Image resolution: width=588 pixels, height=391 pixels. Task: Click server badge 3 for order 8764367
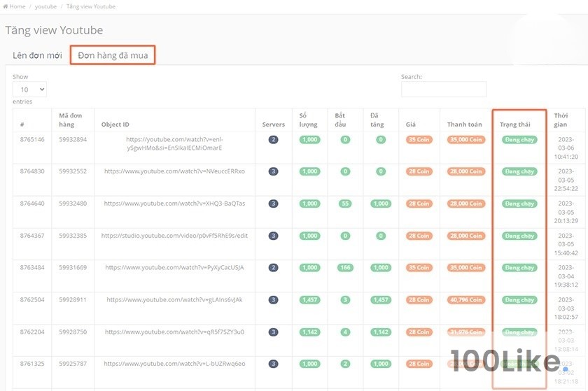274,236
